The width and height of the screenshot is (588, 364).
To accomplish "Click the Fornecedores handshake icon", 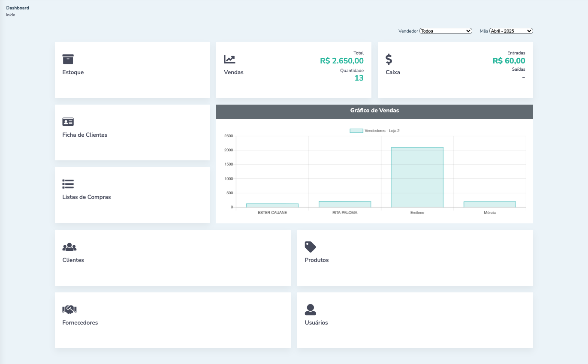I will [69, 310].
